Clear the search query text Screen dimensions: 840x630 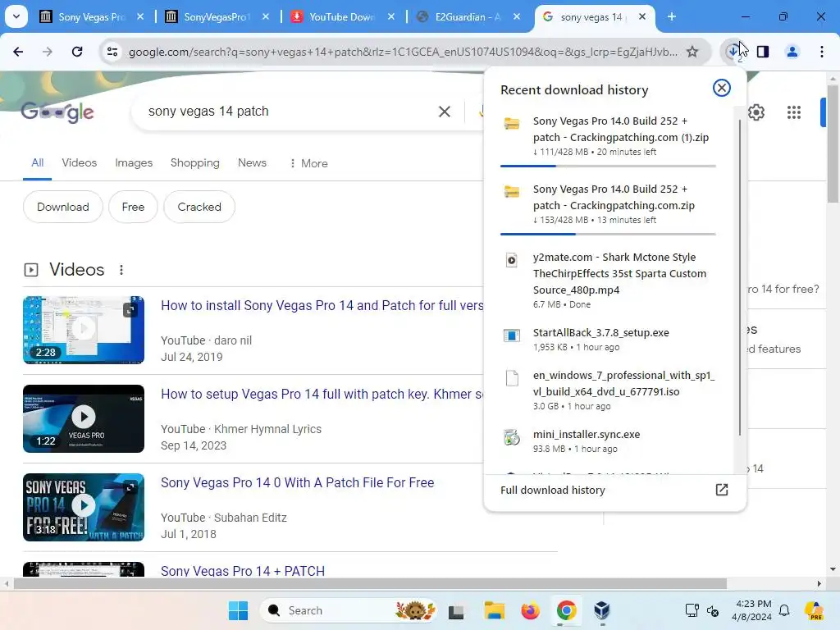tap(444, 112)
